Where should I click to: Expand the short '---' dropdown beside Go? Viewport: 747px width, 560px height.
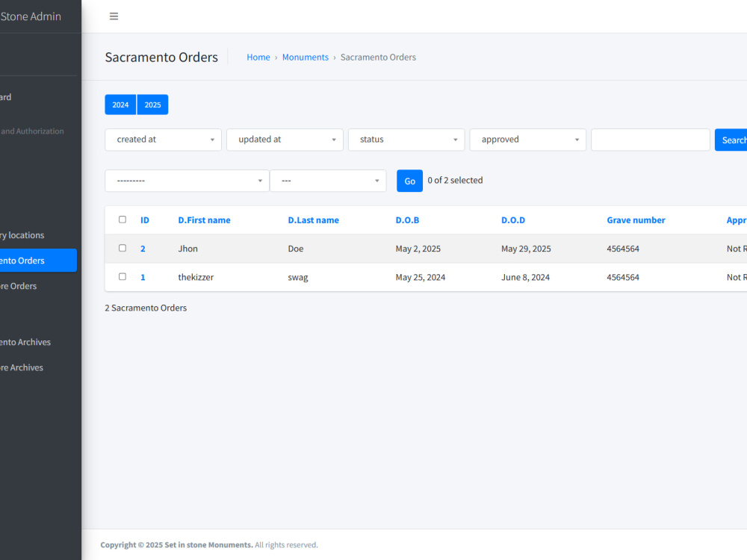(x=328, y=181)
